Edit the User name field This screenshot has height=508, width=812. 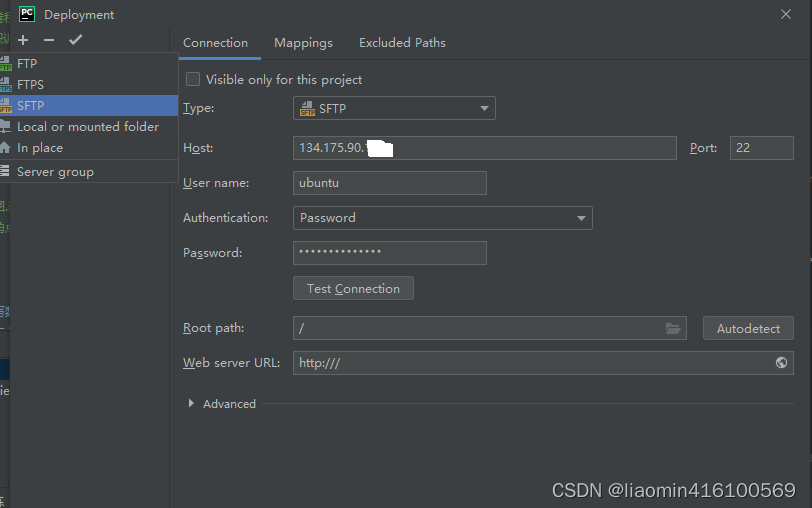tap(390, 183)
